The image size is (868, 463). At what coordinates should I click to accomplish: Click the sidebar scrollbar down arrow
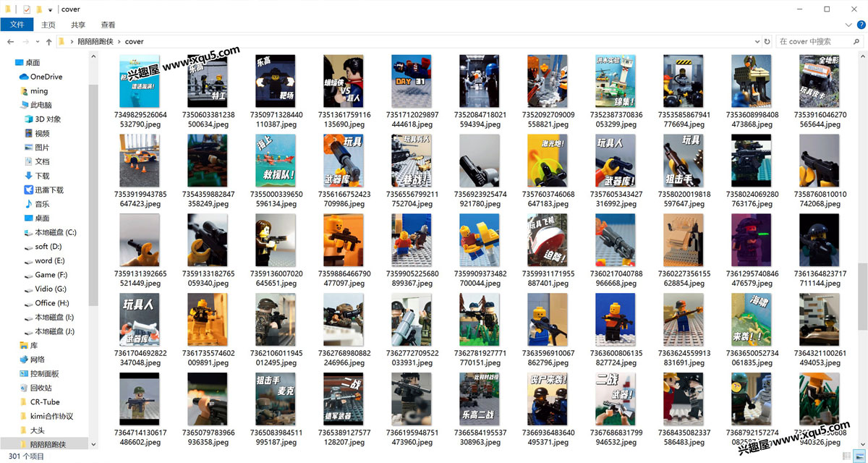pyautogui.click(x=93, y=443)
